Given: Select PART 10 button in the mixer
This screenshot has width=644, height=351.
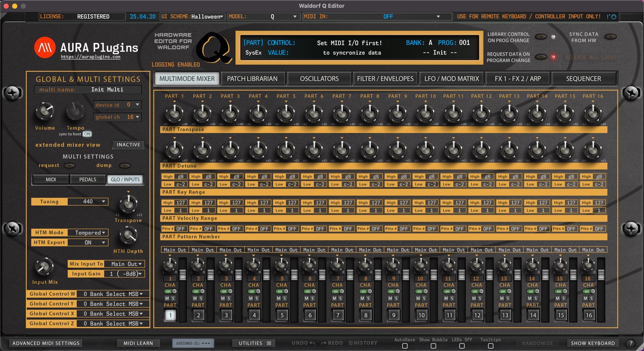Looking at the screenshot, I should [x=422, y=315].
